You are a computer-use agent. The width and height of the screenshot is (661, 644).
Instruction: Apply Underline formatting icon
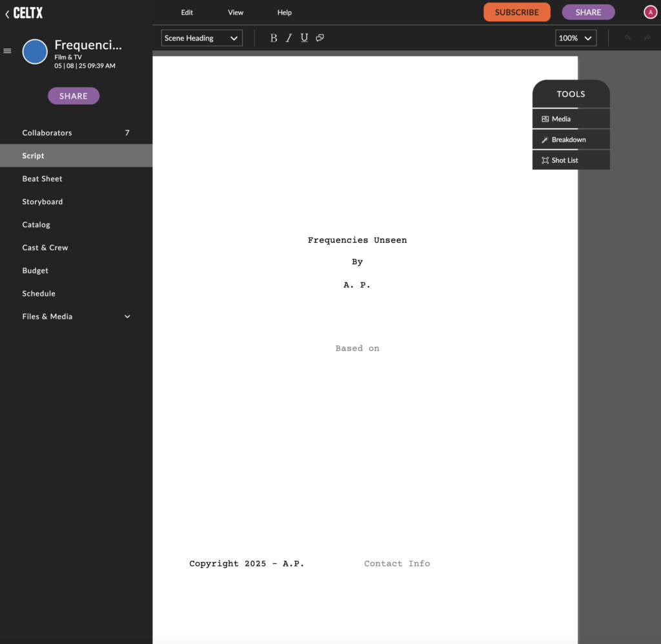(x=304, y=38)
